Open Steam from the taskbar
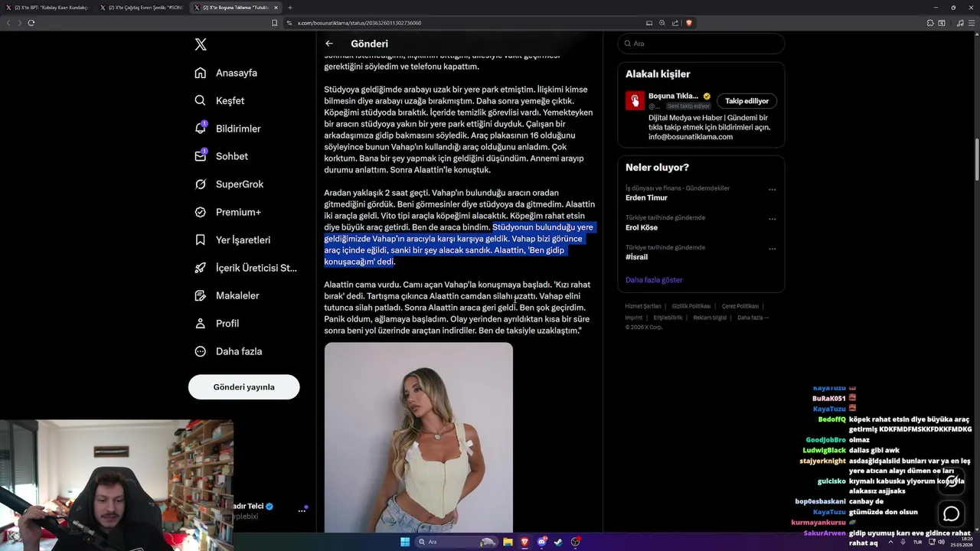 tap(559, 542)
